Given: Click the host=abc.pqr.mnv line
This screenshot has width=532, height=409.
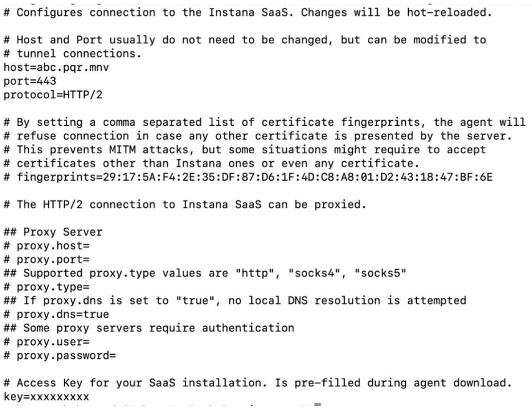Looking at the screenshot, I should [x=56, y=68].
